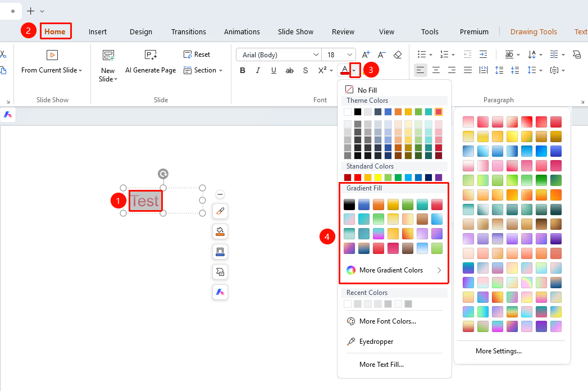
Task: Click the New Slide icon
Action: pyautogui.click(x=108, y=56)
